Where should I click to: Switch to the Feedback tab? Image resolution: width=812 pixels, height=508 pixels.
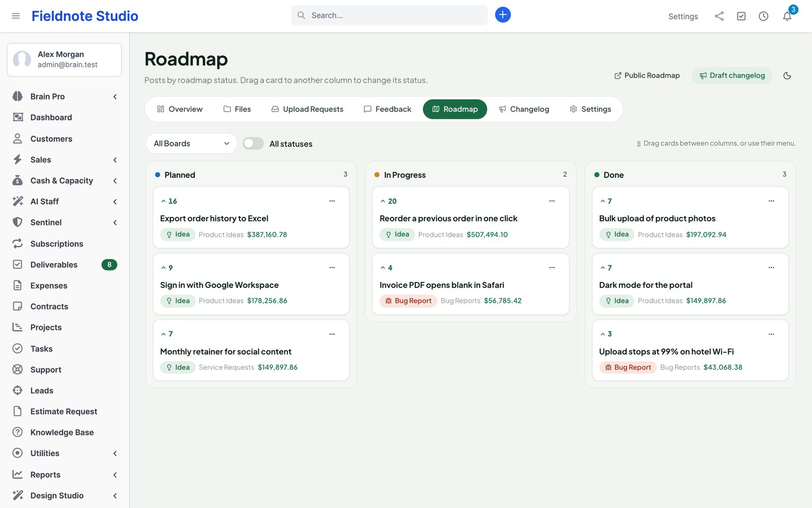(387, 109)
